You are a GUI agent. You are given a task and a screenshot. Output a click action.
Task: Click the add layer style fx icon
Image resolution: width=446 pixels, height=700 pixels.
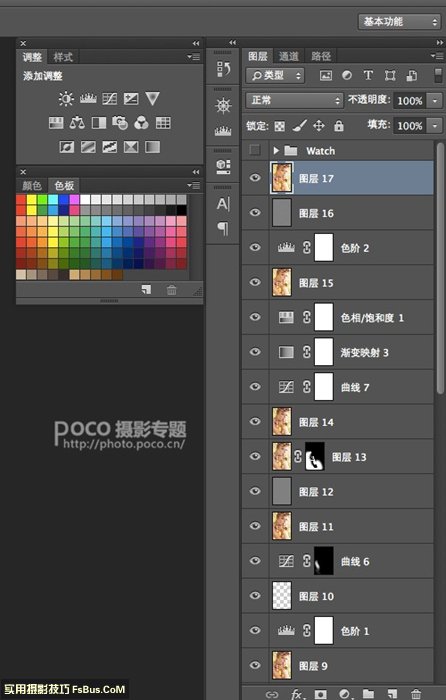(296, 694)
